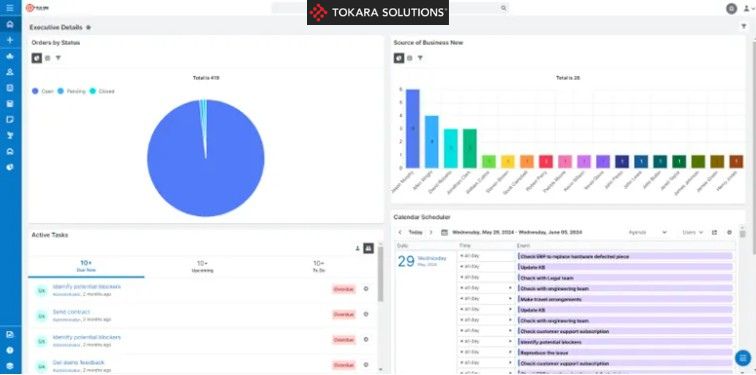
Task: Select the To Do tab in Active Tasks
Action: pos(318,266)
